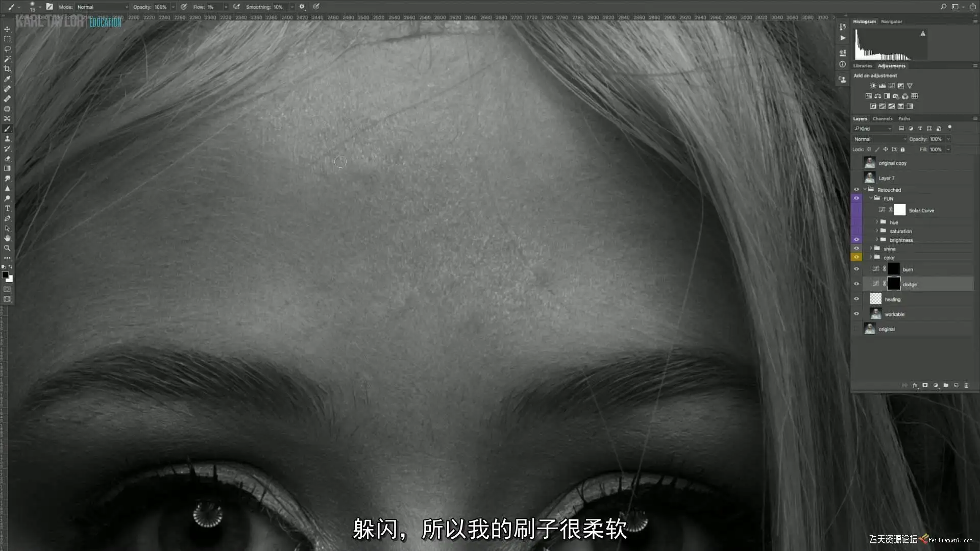
Task: Select the Clone Stamp tool
Action: pos(7,139)
